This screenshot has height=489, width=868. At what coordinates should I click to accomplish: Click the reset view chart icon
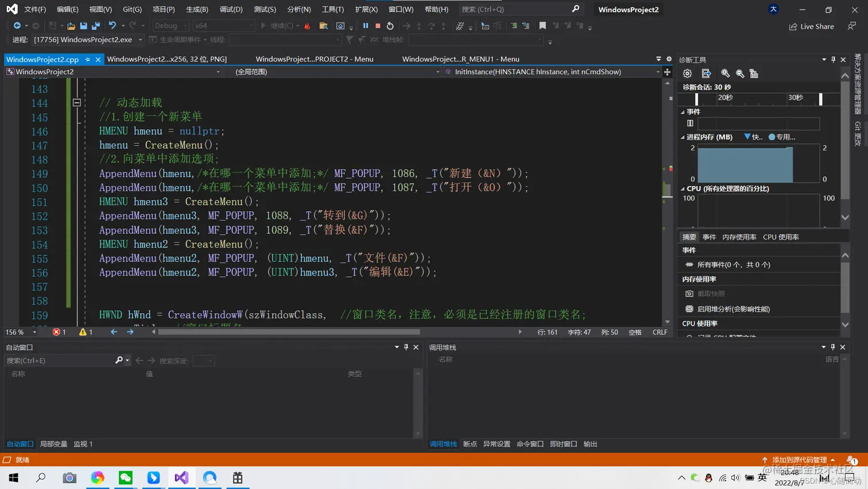point(754,74)
